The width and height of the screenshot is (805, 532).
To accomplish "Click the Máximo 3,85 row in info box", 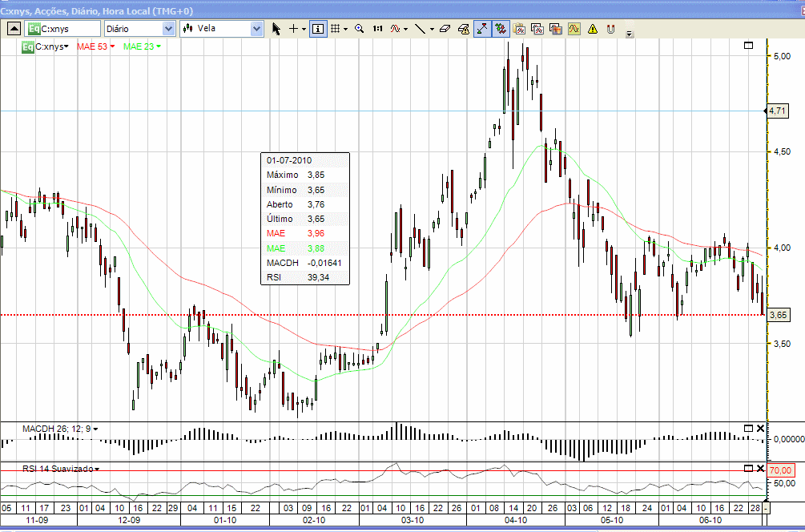I will 305,175.
